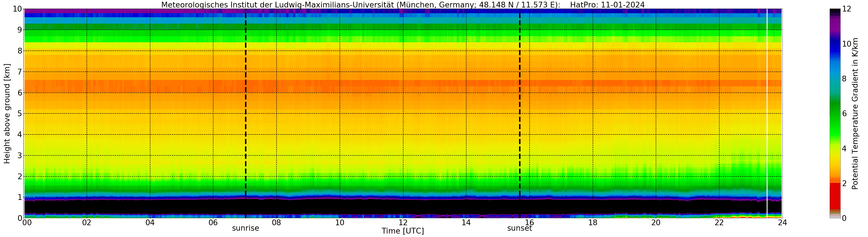Click the colorbar tick label '6'
Screen dimensions: 868x237
pos(844,113)
